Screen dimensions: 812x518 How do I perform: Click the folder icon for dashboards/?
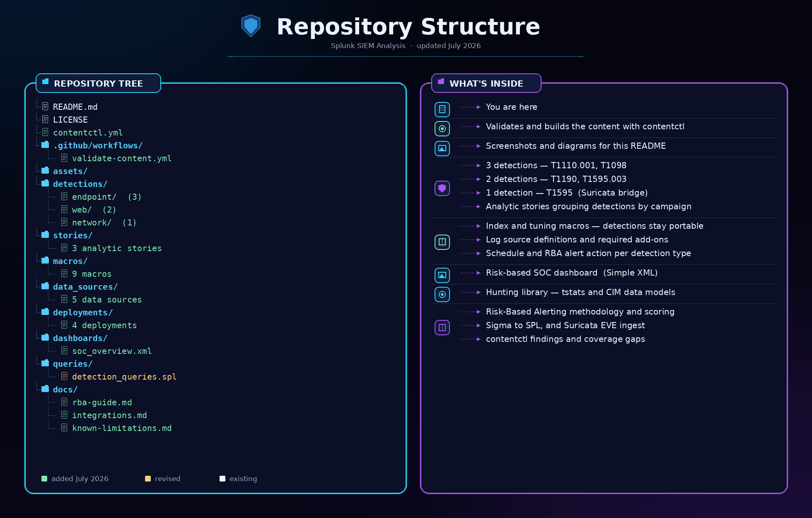tap(45, 337)
